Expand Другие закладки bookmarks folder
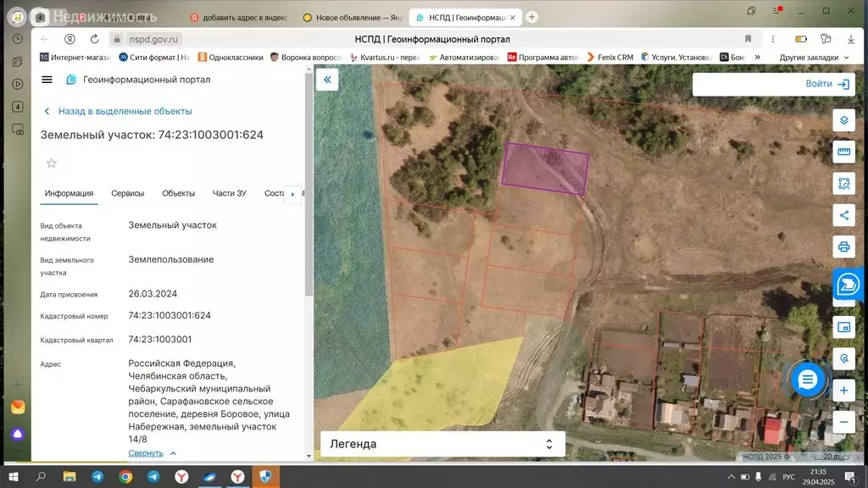The image size is (868, 488). click(x=814, y=58)
